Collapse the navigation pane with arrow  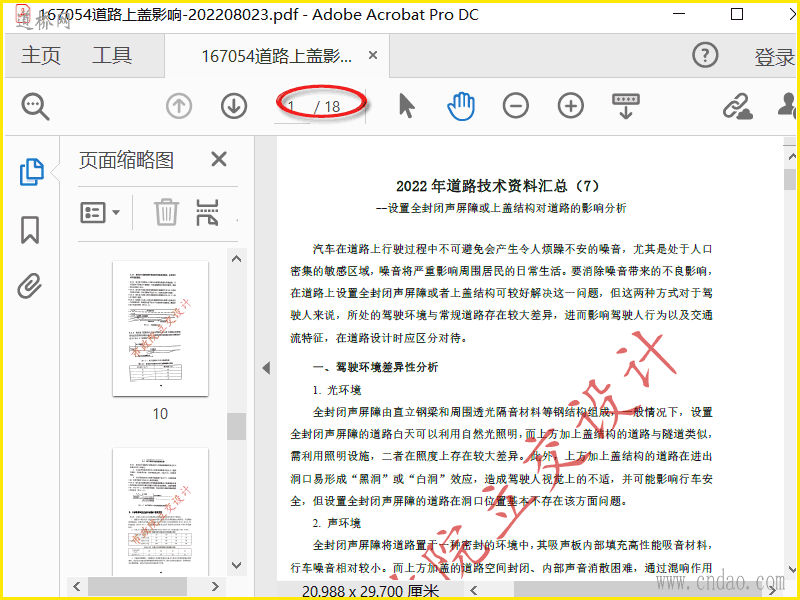266,368
